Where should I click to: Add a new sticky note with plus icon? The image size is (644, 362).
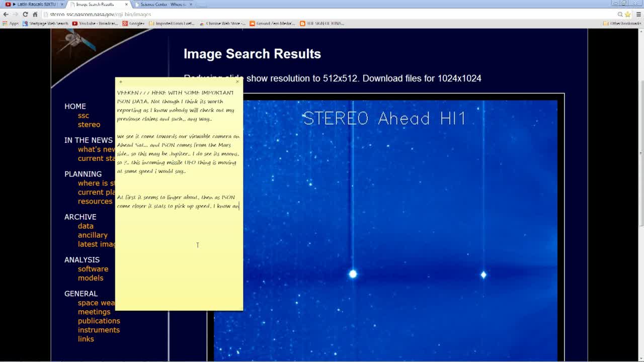point(121,81)
